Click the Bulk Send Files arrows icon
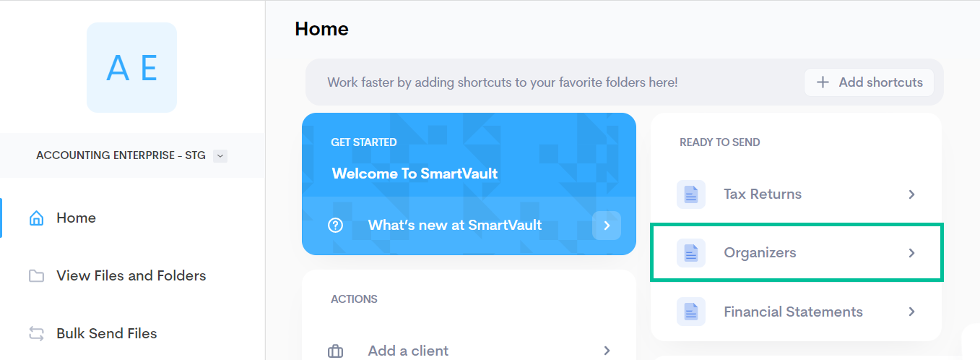Viewport: 980px width, 360px height. coord(36,334)
